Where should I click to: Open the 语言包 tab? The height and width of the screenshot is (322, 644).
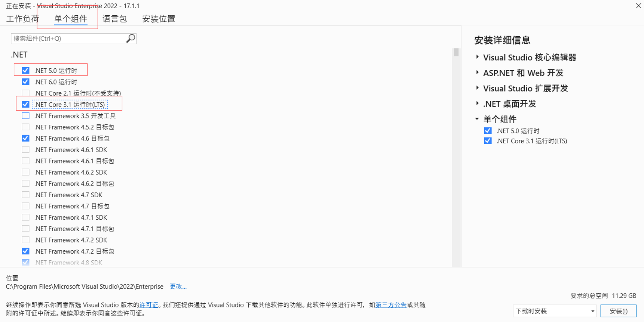point(115,19)
